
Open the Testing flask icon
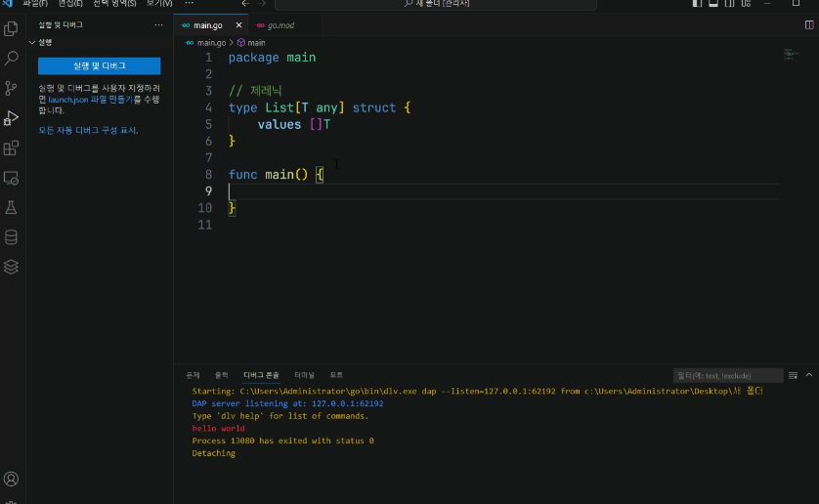[11, 207]
